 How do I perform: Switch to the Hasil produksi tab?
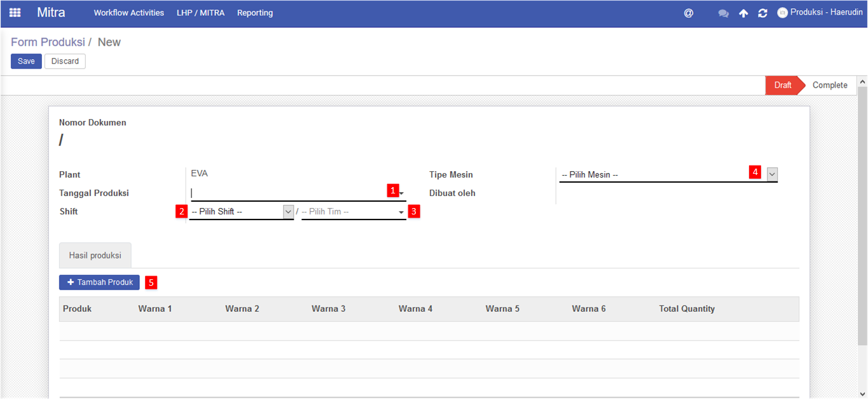tap(95, 255)
